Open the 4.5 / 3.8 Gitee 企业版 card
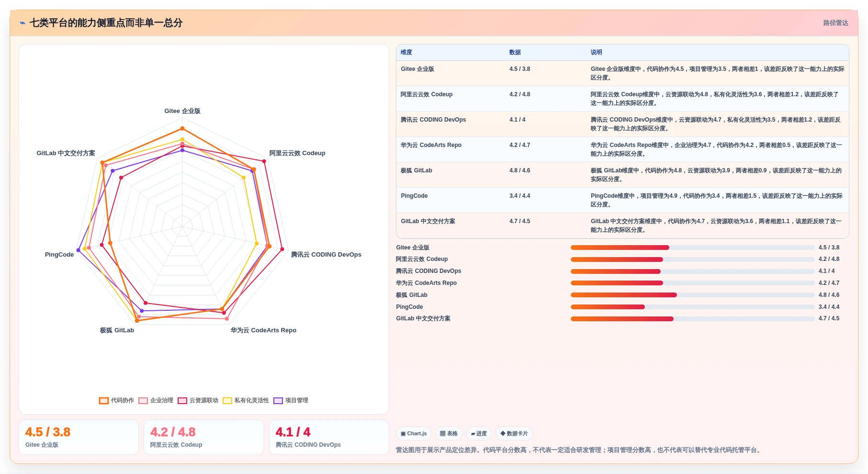 [79, 437]
